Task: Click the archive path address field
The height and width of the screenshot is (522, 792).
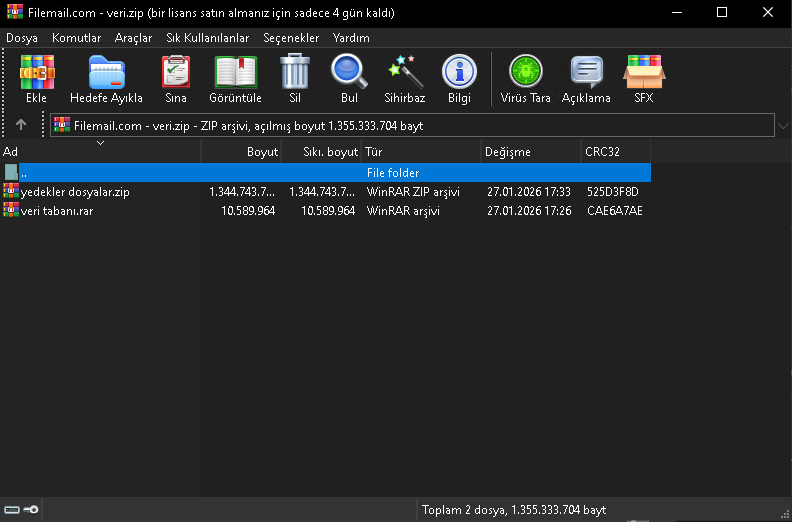Action: point(412,125)
